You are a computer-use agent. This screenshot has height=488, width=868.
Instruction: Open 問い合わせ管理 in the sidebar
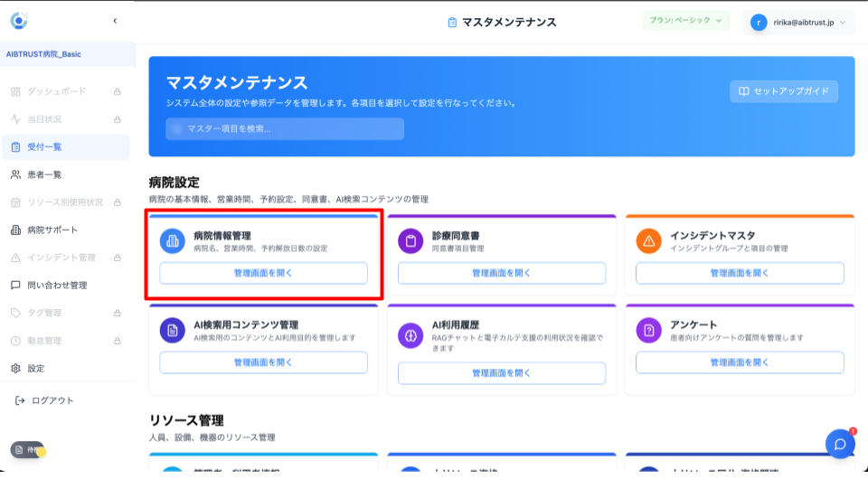[57, 285]
